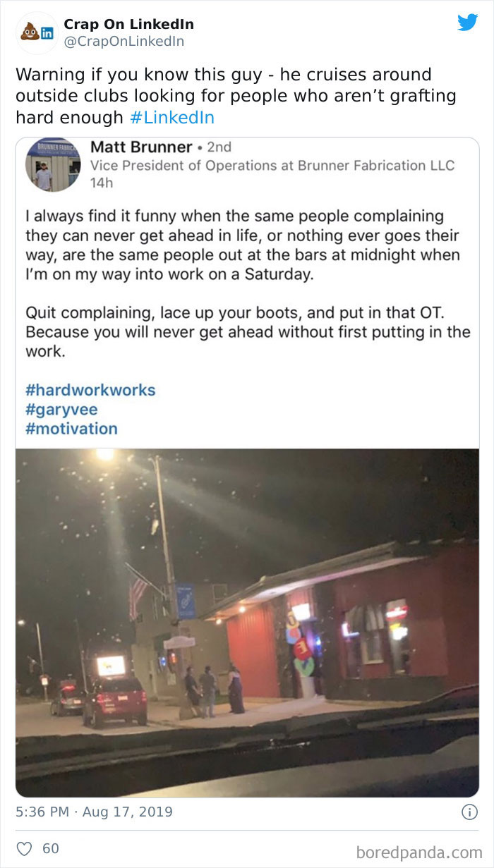Click the Crap On LinkedIn profile avatar

point(35,31)
